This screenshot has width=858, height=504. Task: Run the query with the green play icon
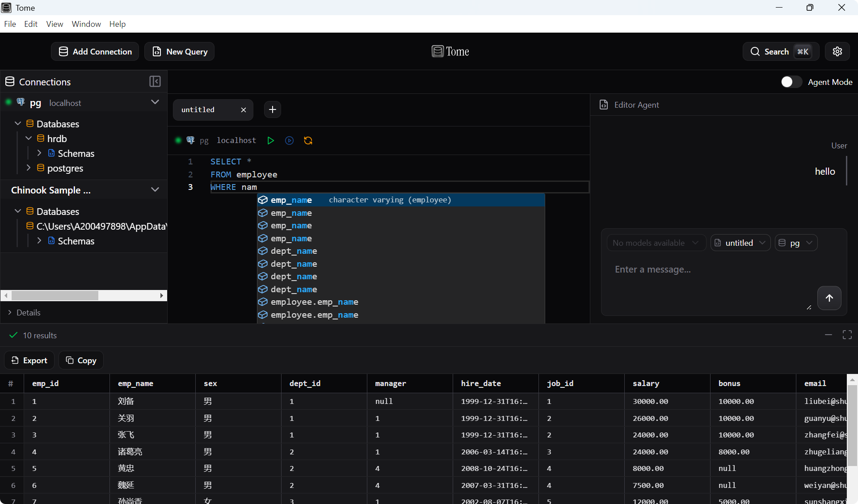[270, 141]
